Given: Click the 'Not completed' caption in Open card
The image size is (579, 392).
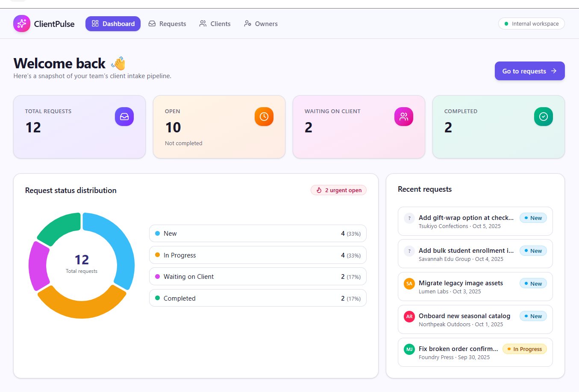Looking at the screenshot, I should coord(184,143).
